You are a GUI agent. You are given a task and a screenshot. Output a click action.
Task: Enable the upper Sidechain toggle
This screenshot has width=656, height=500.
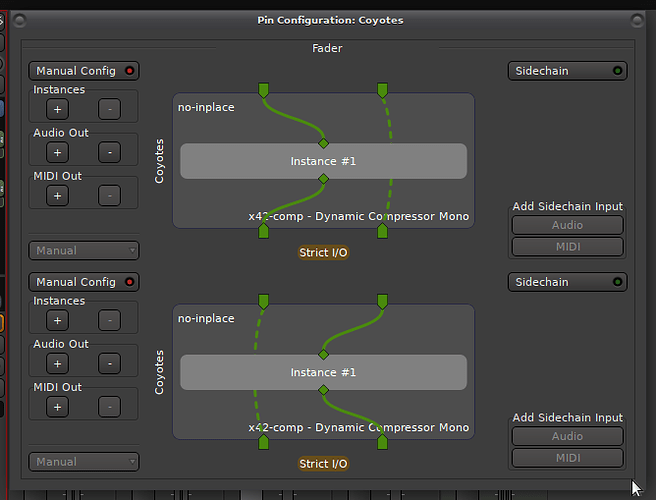[x=567, y=71]
